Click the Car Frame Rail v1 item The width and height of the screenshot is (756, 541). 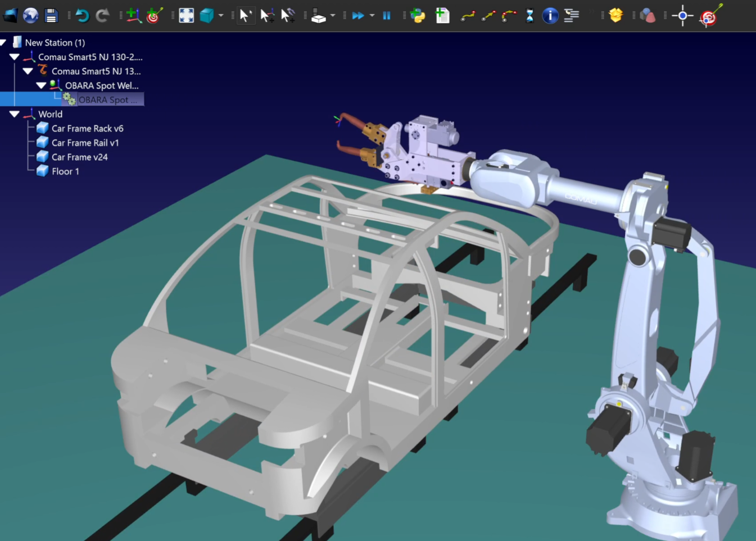pos(85,143)
